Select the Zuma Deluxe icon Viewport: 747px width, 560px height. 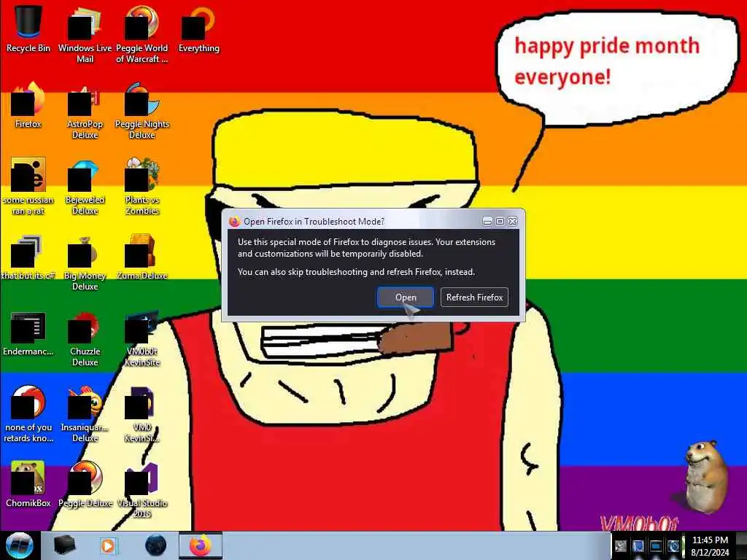coord(142,257)
